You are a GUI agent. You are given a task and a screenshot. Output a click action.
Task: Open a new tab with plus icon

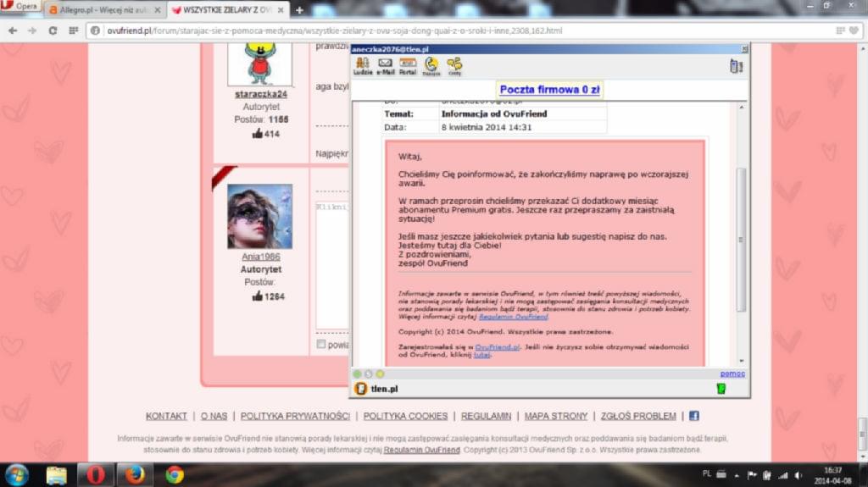[x=299, y=10]
